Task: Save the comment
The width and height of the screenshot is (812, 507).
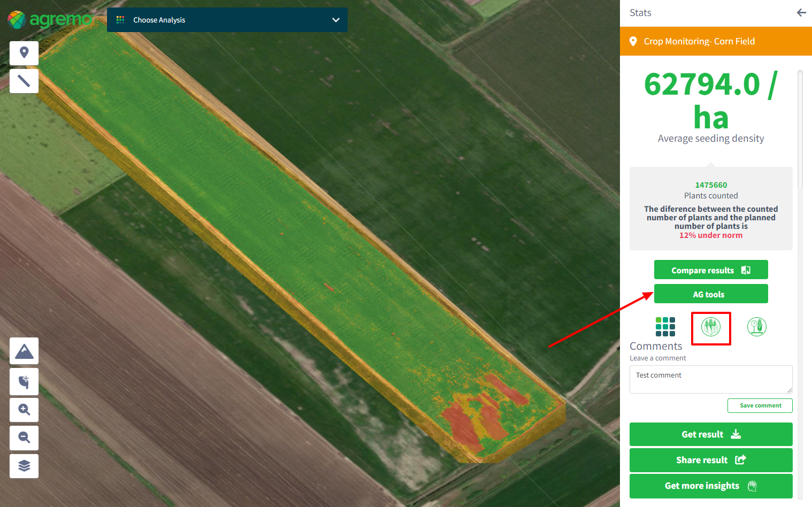Action: pyautogui.click(x=760, y=405)
